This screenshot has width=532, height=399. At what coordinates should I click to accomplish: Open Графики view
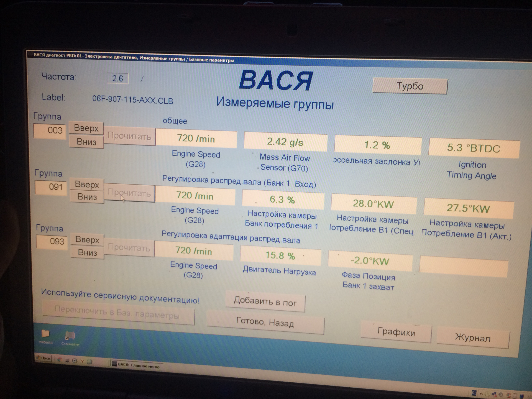click(396, 332)
